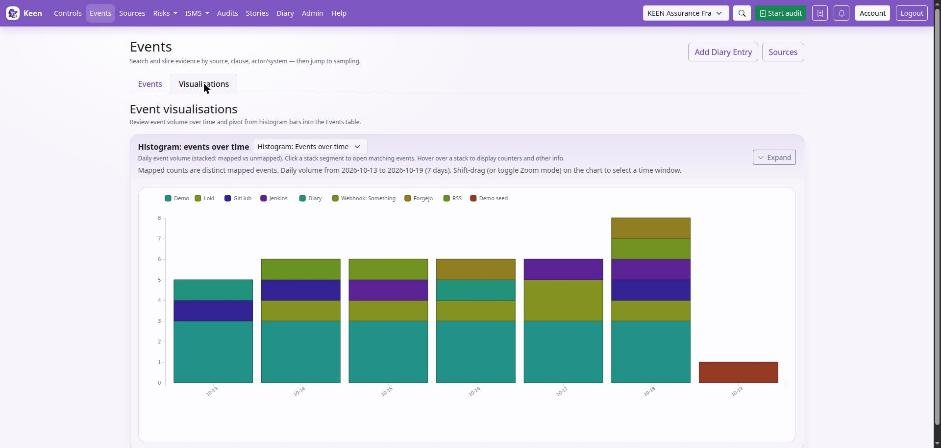Viewport: 941px width, 448px height.
Task: Select the Visualisations tab
Action: (x=203, y=84)
